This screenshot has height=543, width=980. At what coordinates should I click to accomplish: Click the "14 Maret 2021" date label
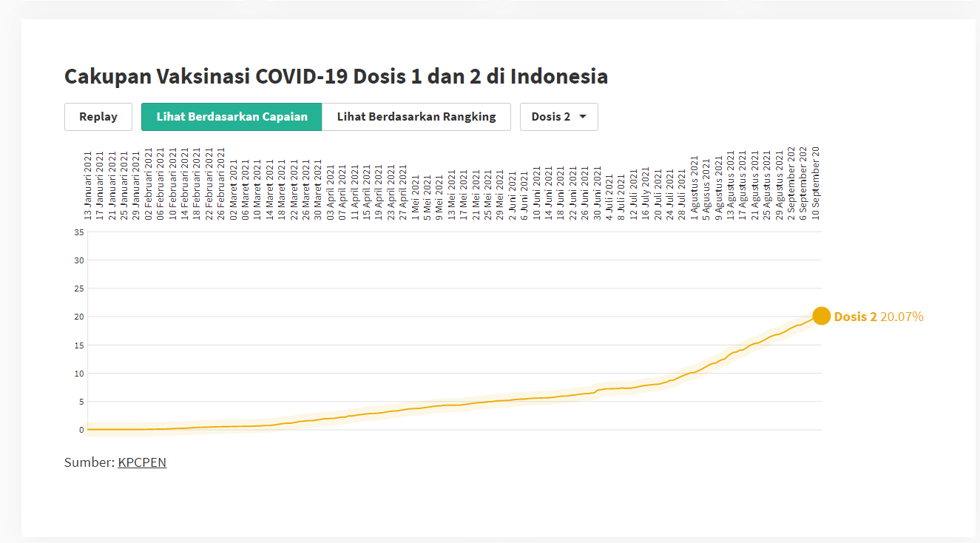269,190
